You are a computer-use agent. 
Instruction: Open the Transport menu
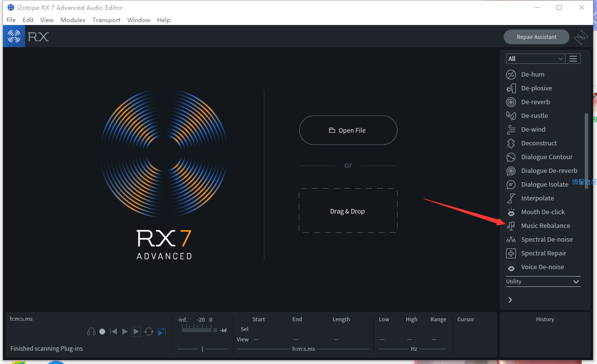(x=106, y=20)
